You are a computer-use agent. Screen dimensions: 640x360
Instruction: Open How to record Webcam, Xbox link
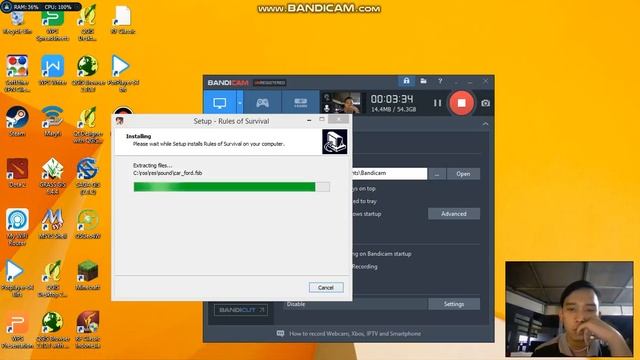[x=355, y=334]
